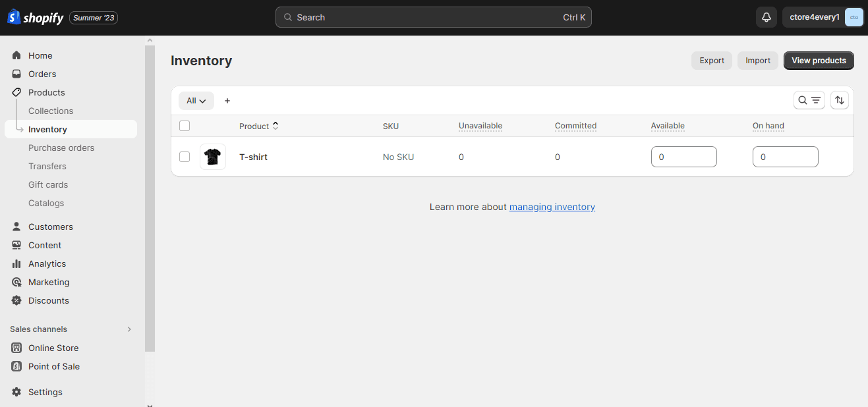The width and height of the screenshot is (868, 407).
Task: Click the Orders inbox icon
Action: point(16,74)
